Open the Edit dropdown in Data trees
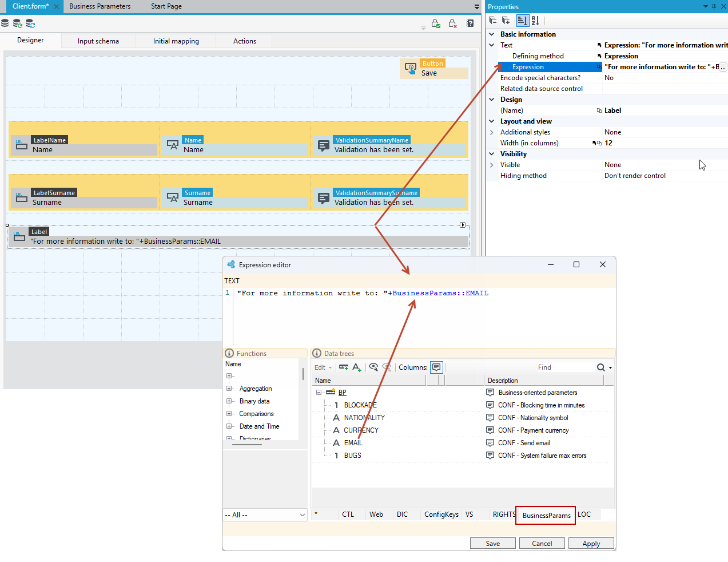The image size is (728, 562). 323,367
